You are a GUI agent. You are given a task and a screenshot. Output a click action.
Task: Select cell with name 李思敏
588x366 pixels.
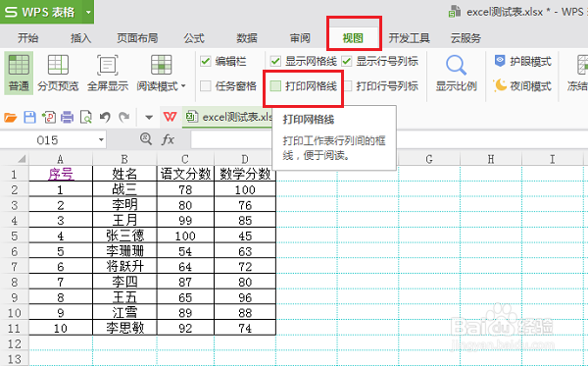pyautogui.click(x=124, y=328)
